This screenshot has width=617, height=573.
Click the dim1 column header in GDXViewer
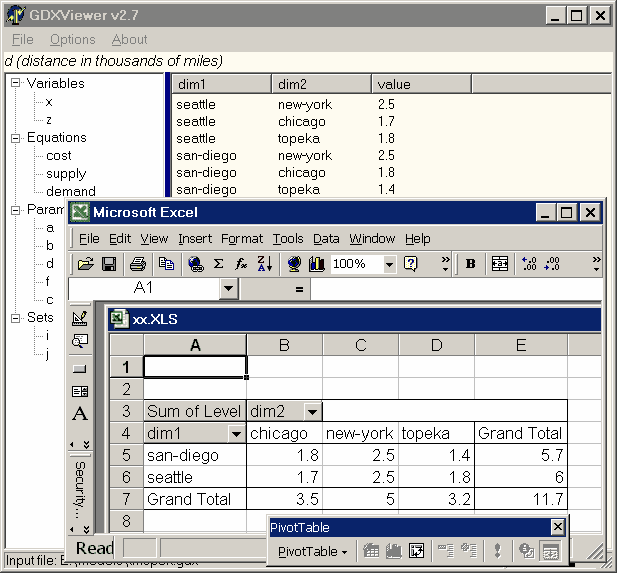click(x=220, y=84)
